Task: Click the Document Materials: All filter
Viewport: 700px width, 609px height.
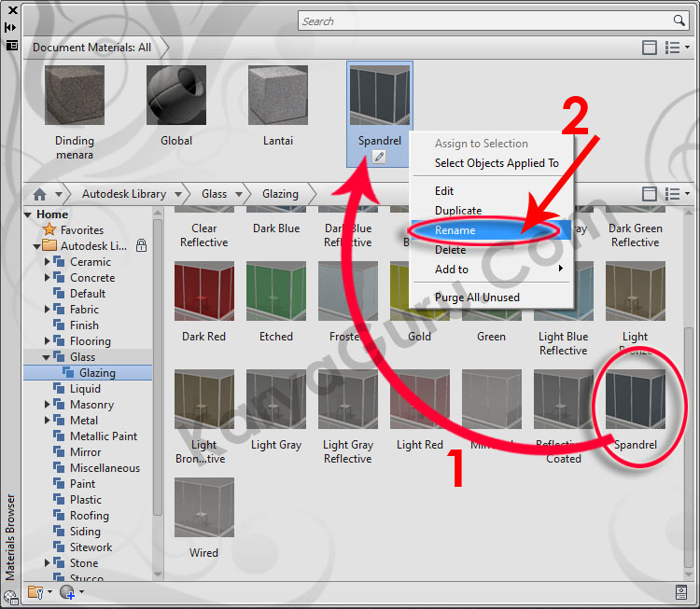Action: 91,48
